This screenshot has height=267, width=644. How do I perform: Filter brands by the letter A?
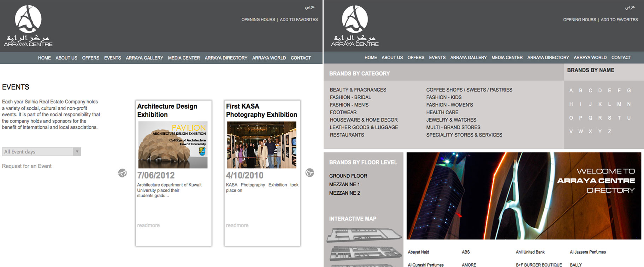point(571,91)
